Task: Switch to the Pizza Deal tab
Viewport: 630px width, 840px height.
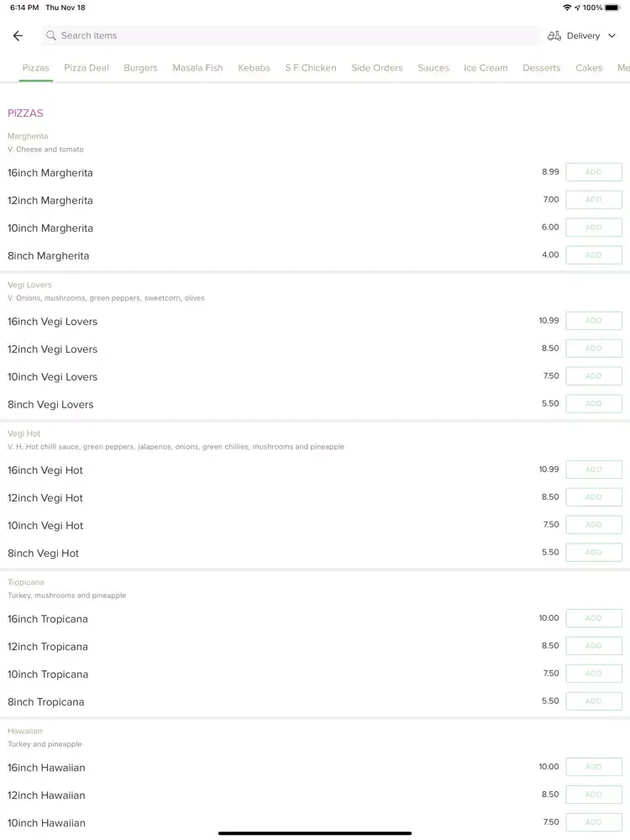Action: (87, 68)
